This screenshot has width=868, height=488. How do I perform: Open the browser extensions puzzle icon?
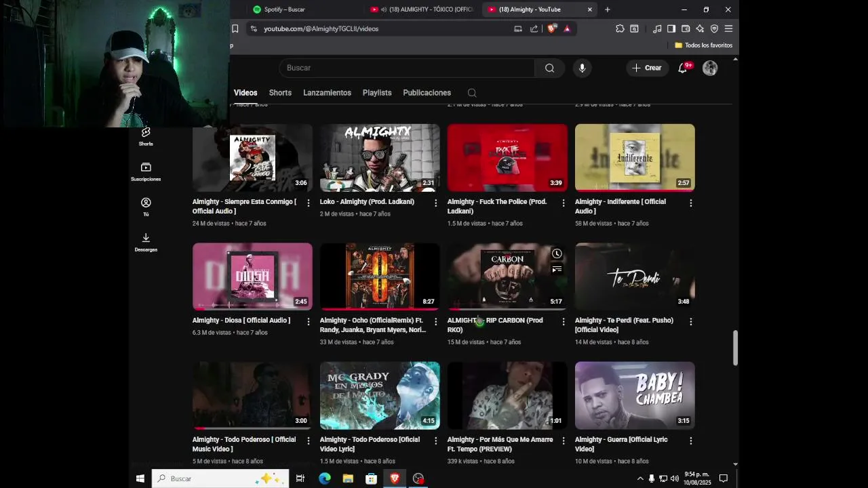coord(620,28)
